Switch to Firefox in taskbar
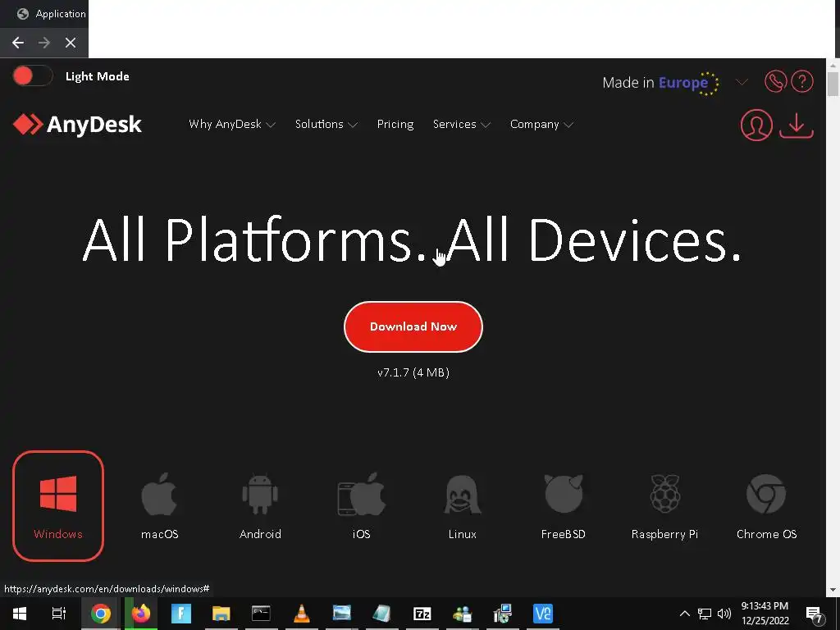 (x=141, y=614)
